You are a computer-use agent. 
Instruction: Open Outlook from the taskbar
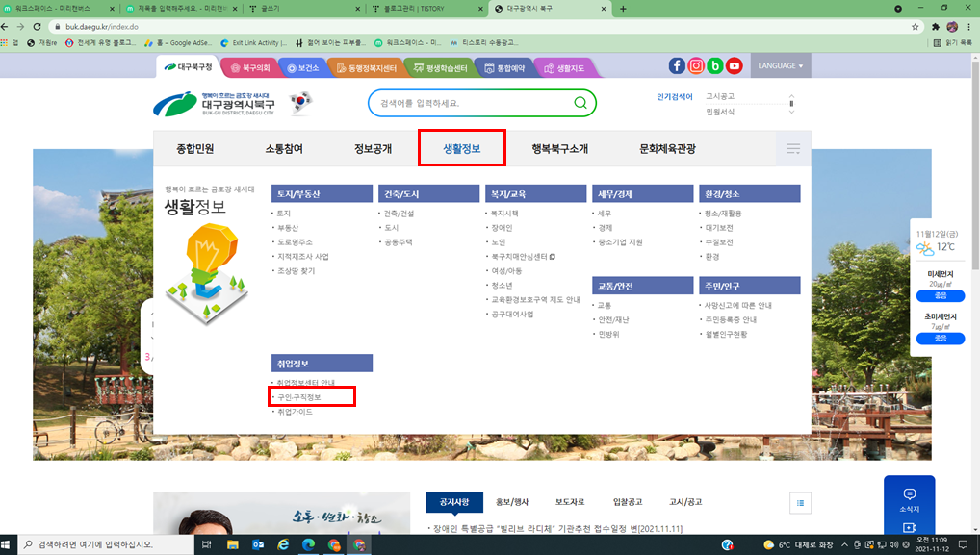click(x=258, y=545)
